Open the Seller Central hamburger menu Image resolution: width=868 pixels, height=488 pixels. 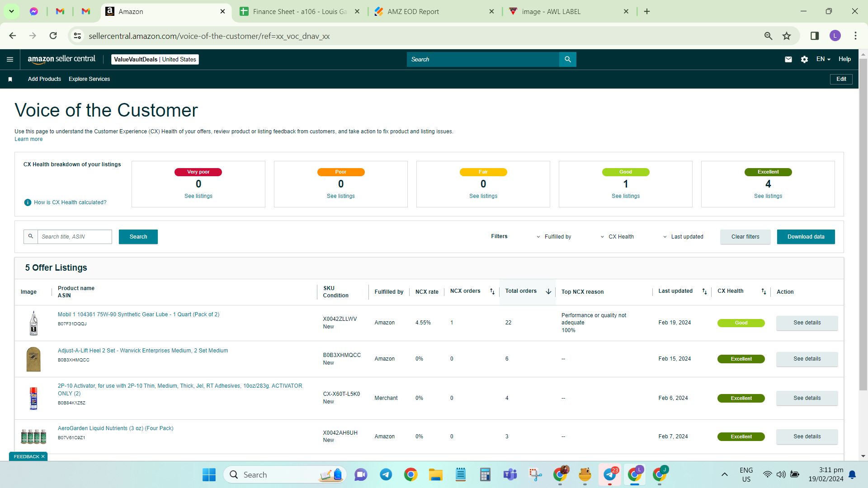10,59
